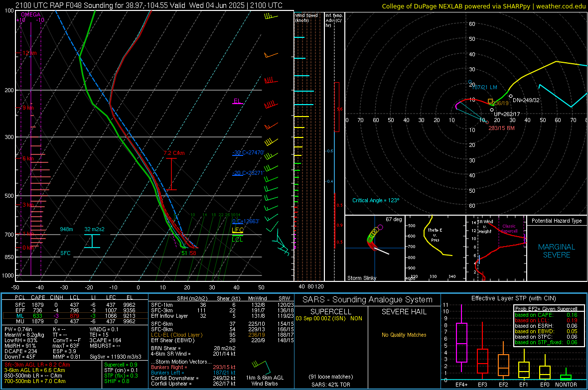Click the green surface dewpoint value 51
Screen dimensions: 588x390
(x=184, y=253)
